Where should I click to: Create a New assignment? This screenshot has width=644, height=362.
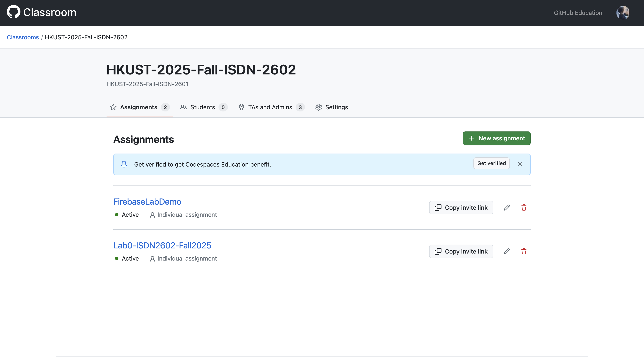pyautogui.click(x=496, y=138)
